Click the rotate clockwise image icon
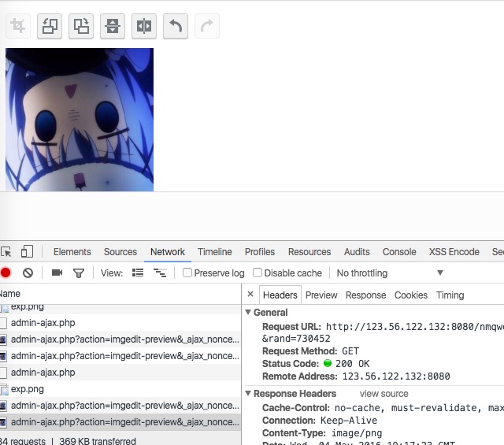Viewport: 504px width, 445px height. 81,26
